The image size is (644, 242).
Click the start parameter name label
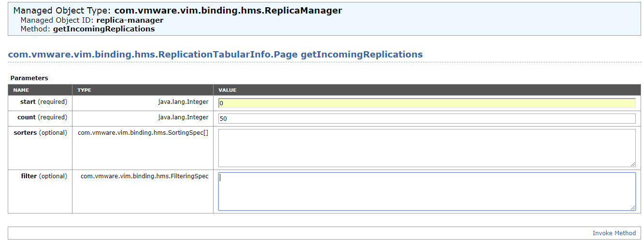pyautogui.click(x=28, y=102)
